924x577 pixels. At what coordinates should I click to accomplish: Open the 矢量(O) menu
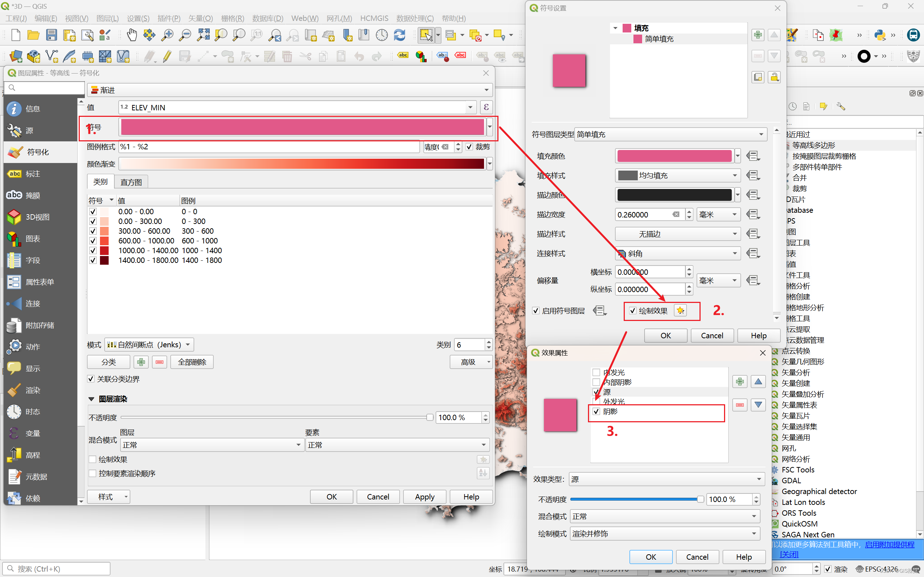[x=200, y=18]
